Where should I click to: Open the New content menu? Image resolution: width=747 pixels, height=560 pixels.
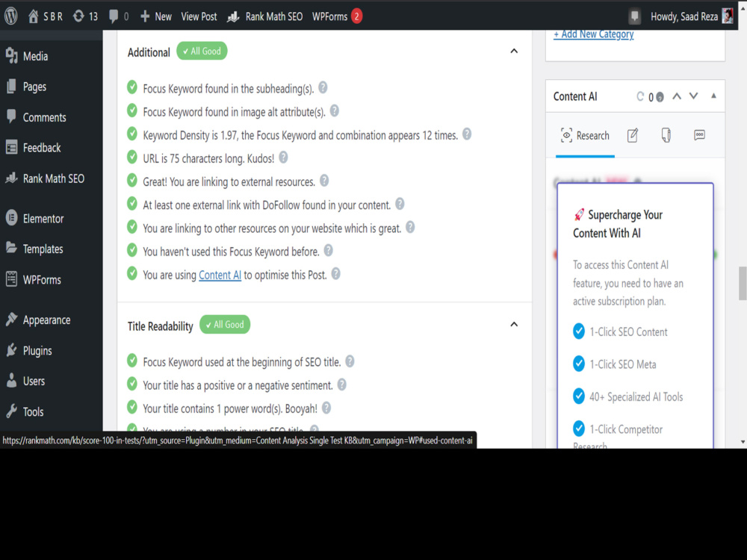point(156,16)
